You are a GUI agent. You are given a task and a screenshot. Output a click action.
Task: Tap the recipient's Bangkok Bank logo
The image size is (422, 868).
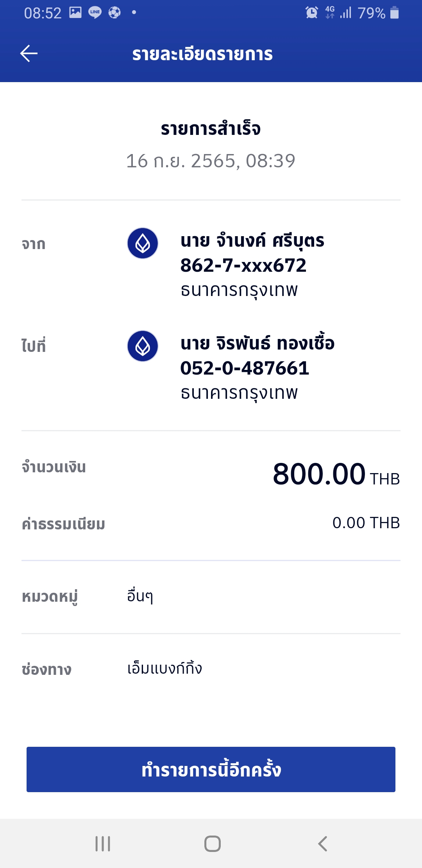click(143, 346)
